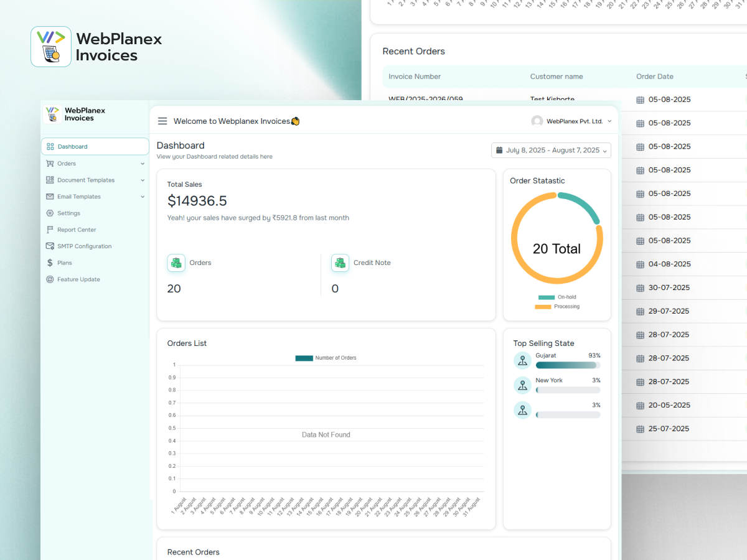The image size is (747, 560).
Task: Click the New York map pin icon
Action: click(523, 385)
